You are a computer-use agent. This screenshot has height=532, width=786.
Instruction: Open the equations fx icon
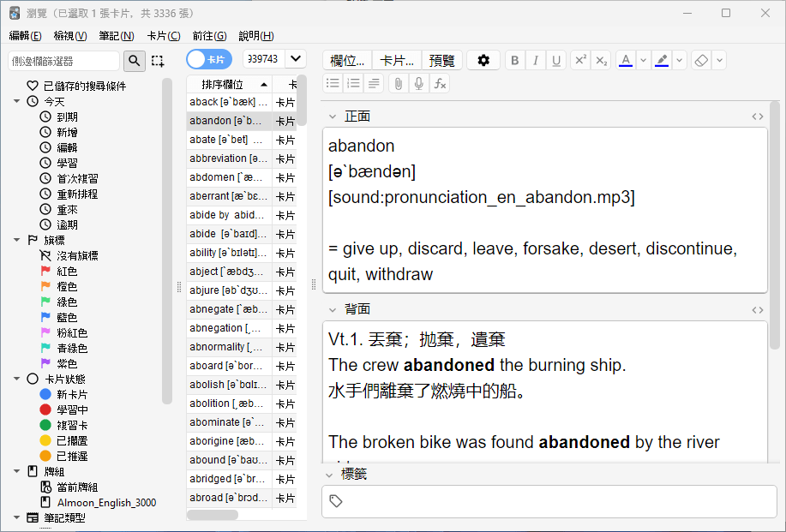pyautogui.click(x=440, y=83)
